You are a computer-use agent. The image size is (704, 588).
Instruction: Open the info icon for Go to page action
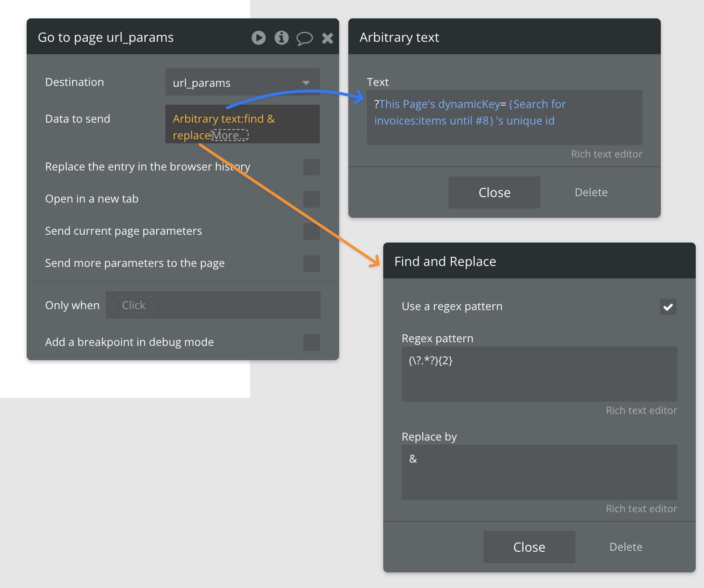tap(282, 38)
